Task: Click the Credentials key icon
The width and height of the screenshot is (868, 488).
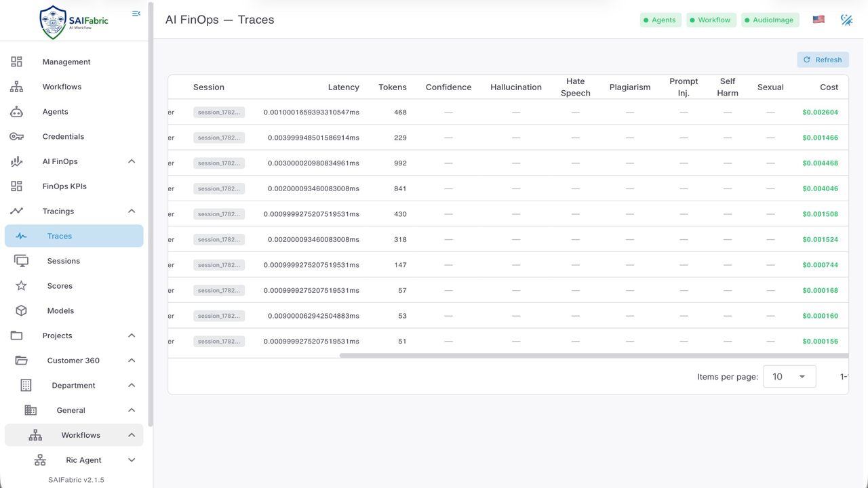Action: 16,136
